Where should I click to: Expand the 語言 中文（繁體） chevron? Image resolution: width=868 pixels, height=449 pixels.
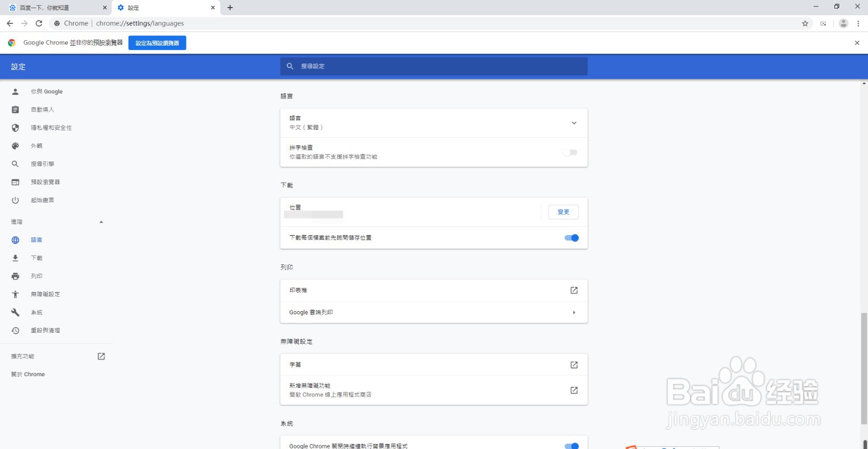click(x=574, y=123)
